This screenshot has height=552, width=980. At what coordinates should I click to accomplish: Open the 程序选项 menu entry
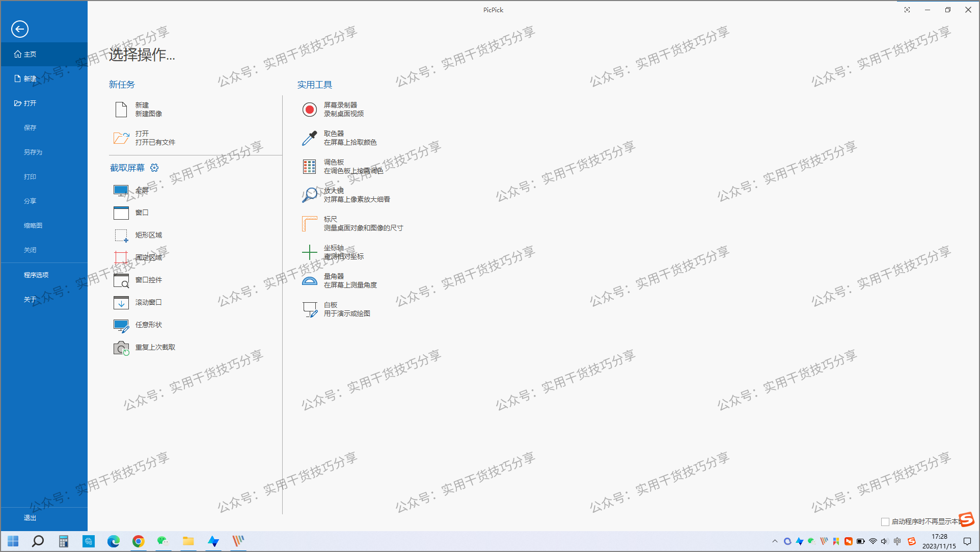point(36,274)
